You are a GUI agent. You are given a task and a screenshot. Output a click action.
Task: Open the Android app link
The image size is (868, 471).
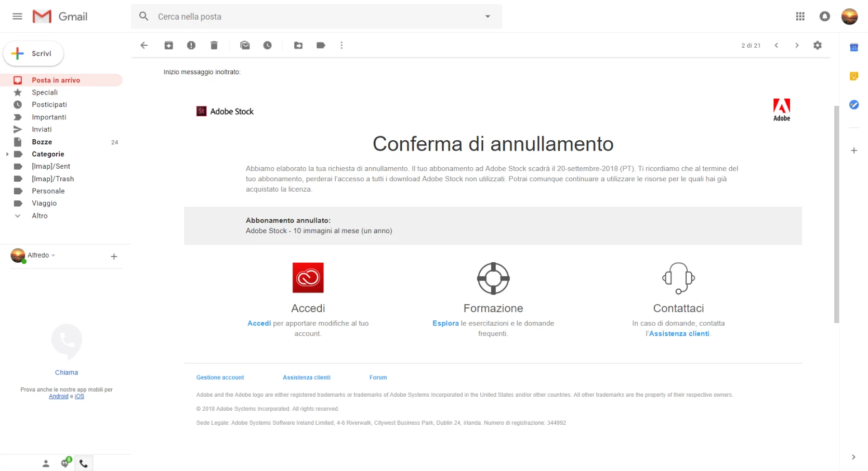click(59, 396)
